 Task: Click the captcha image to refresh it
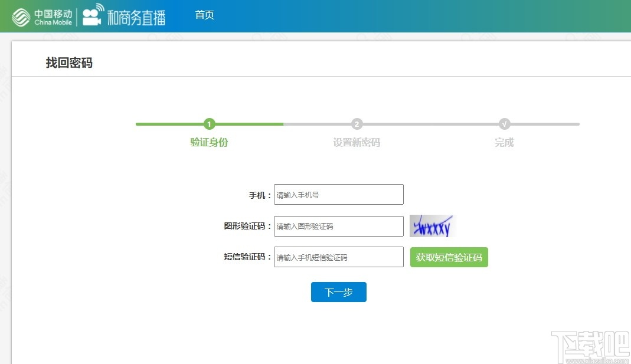431,225
